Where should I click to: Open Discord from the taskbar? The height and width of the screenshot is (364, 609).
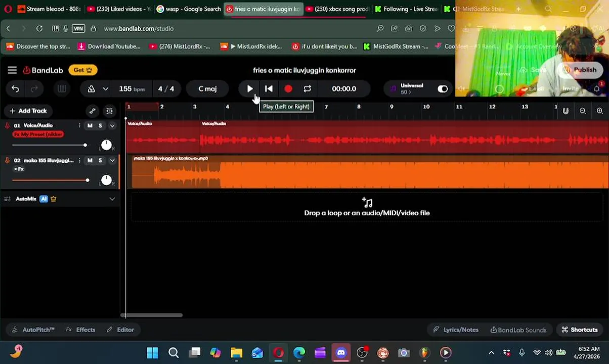pyautogui.click(x=341, y=353)
